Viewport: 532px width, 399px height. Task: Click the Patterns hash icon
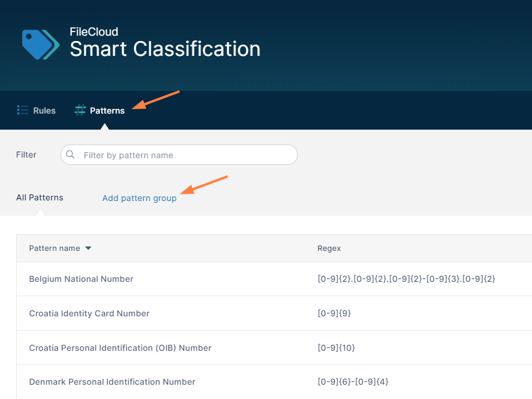click(80, 110)
